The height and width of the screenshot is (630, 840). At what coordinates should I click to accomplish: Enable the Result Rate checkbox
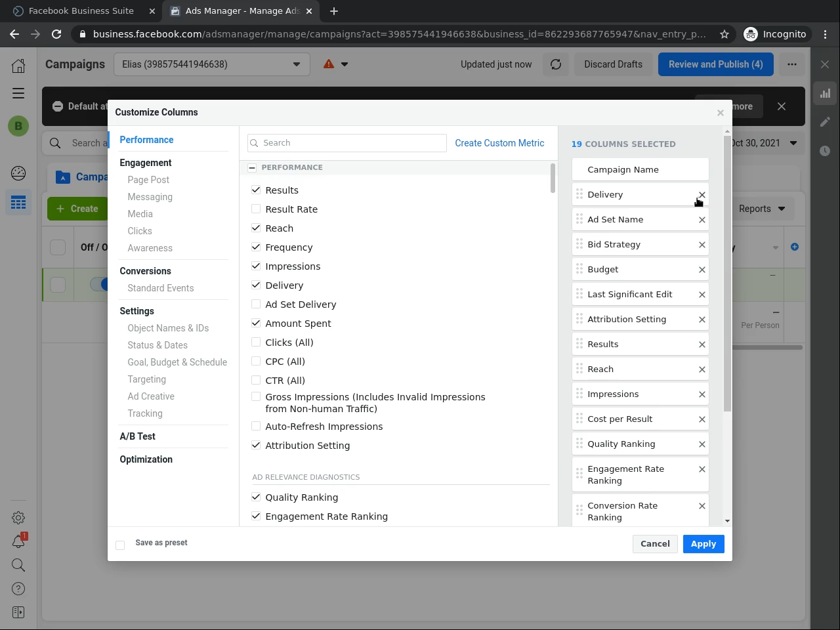pos(256,209)
